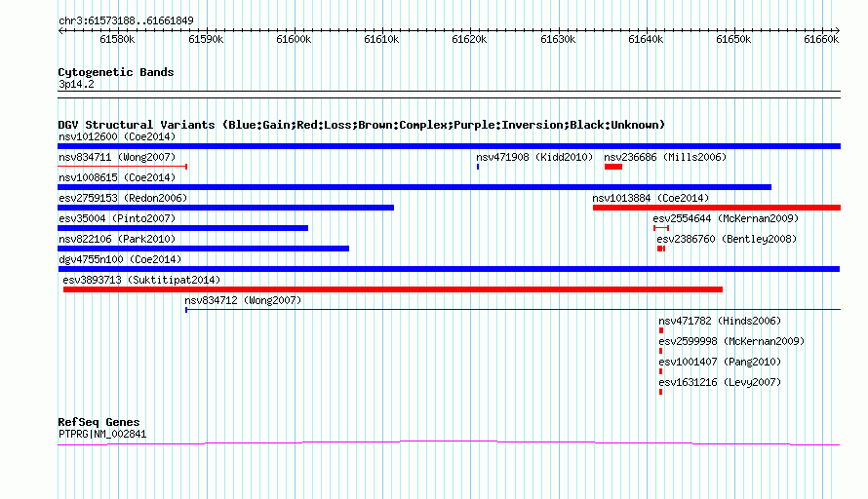Open esv2599998 (McKernan2009) variant label
This screenshot has height=499, width=868.
[x=731, y=341]
